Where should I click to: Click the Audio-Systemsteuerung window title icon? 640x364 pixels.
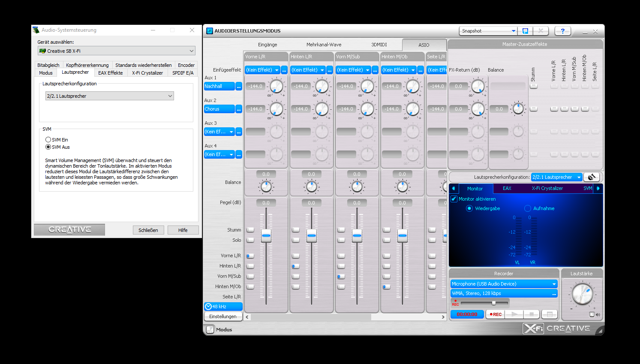36,30
